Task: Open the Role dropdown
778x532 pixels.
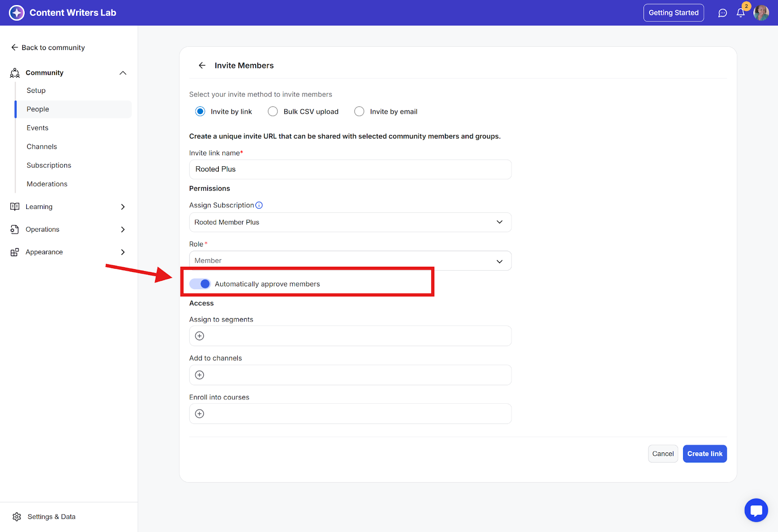Action: (x=350, y=261)
